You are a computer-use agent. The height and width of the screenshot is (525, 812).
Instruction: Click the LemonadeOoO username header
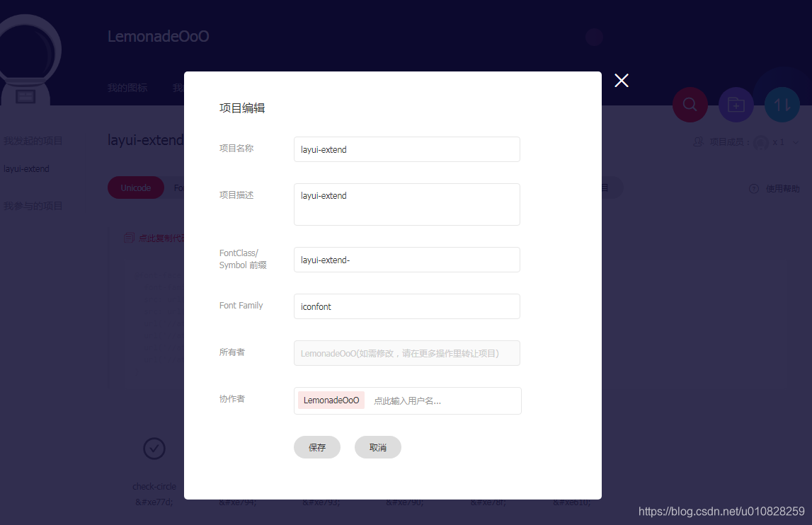click(159, 36)
